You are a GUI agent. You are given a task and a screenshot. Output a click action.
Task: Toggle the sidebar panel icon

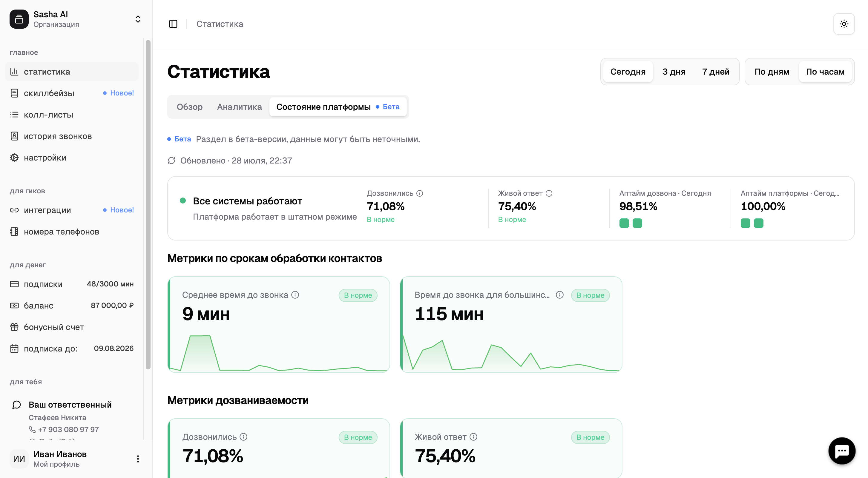(173, 24)
